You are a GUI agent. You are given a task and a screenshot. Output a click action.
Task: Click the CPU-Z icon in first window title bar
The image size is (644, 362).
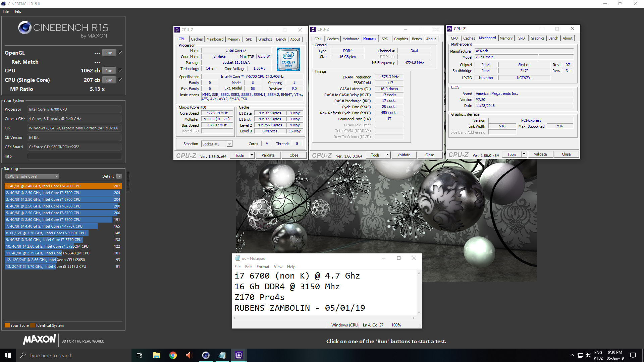(177, 30)
